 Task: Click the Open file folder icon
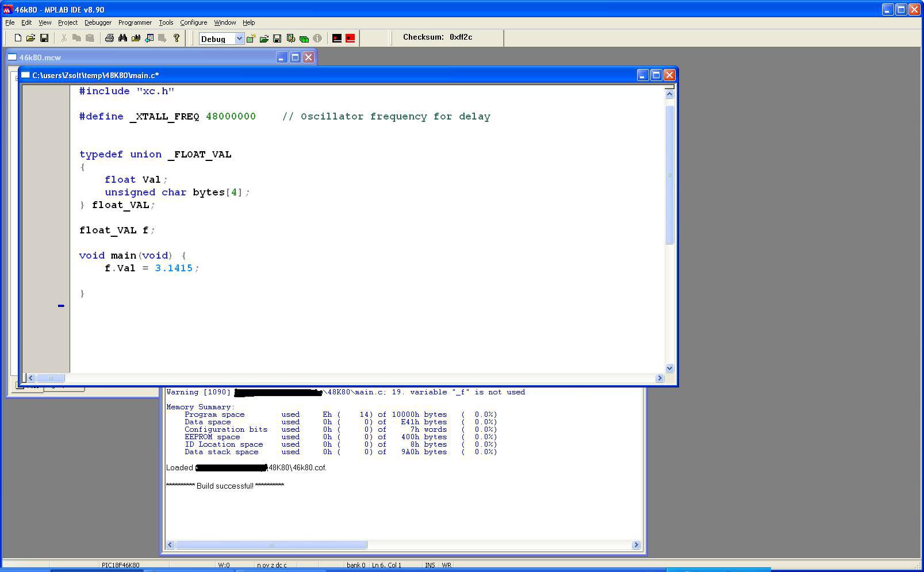click(30, 38)
